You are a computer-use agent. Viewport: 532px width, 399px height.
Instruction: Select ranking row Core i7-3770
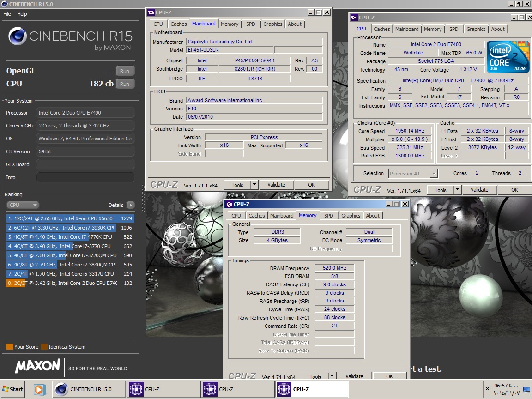tap(70, 246)
